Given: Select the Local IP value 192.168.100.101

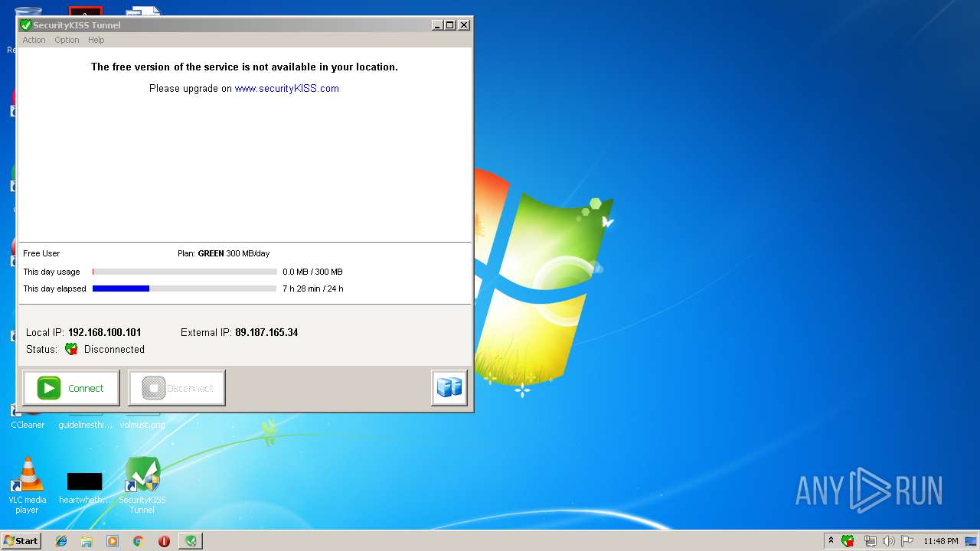Looking at the screenshot, I should (x=104, y=332).
